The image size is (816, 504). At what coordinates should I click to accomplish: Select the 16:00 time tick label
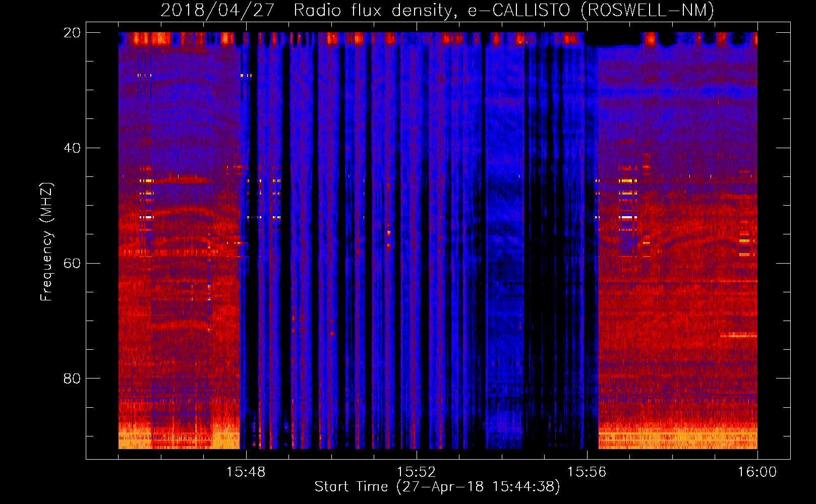tap(757, 472)
